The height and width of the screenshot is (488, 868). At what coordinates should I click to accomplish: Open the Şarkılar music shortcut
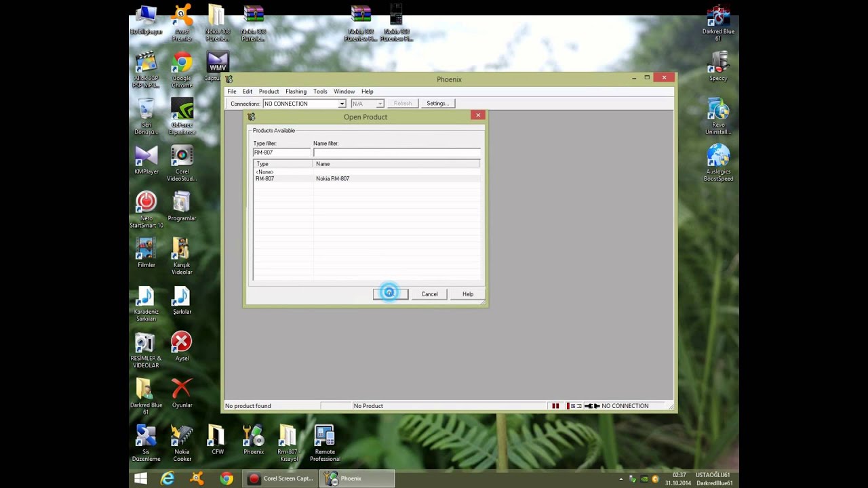pyautogui.click(x=182, y=300)
